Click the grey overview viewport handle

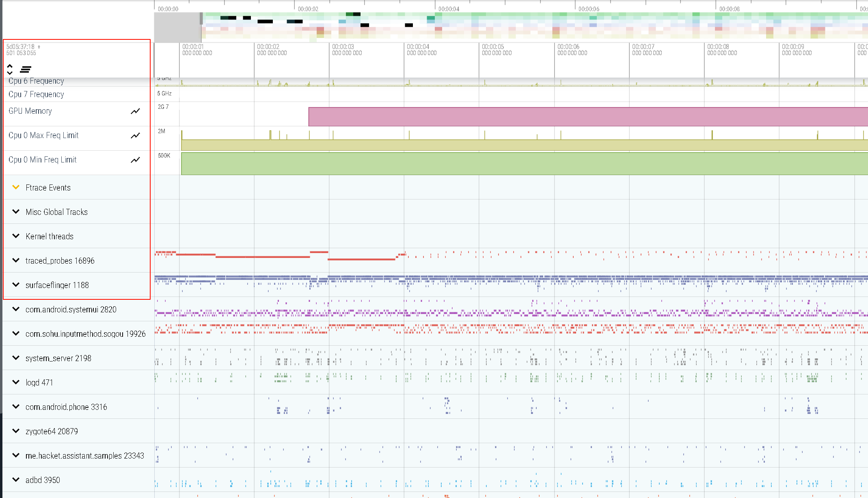click(x=201, y=18)
